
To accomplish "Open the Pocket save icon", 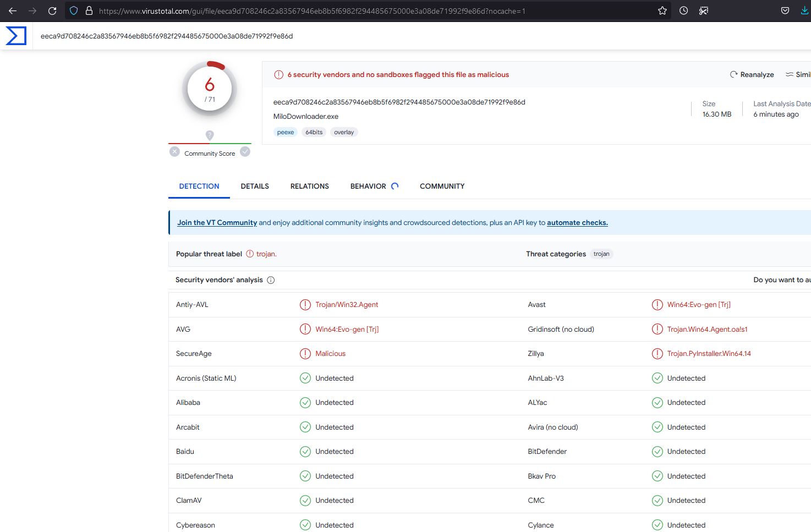I will 785,11.
